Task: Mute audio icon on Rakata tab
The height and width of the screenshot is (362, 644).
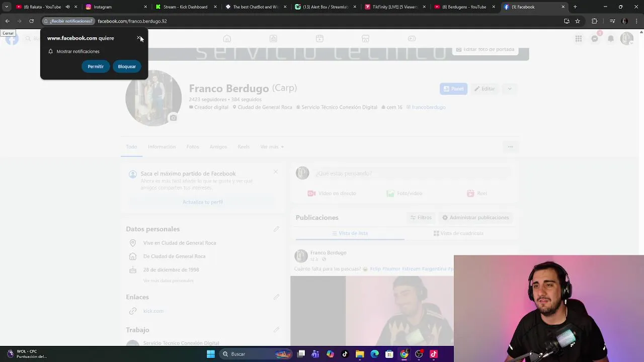Action: tap(67, 7)
